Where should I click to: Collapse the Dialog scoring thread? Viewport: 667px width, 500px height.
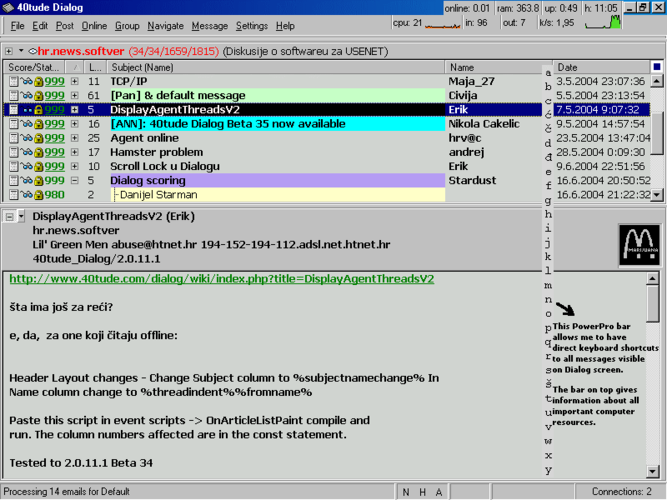coord(74,180)
